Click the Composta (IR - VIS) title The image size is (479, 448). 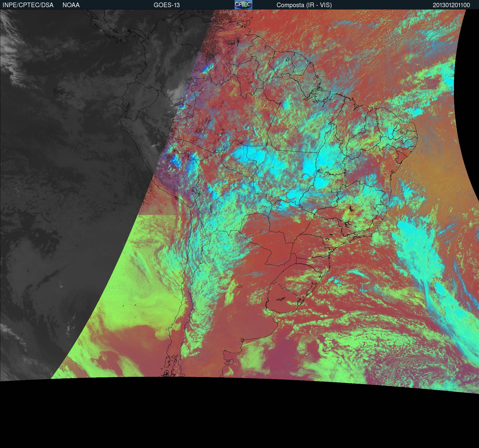[x=304, y=5]
